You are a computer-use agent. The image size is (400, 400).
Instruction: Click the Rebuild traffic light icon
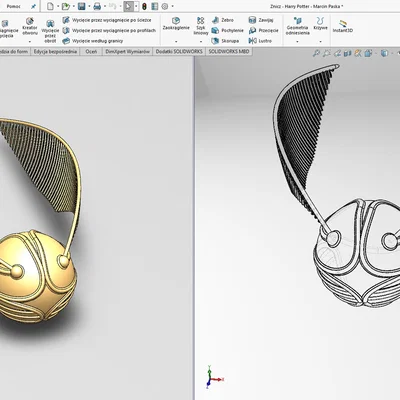tap(144, 6)
